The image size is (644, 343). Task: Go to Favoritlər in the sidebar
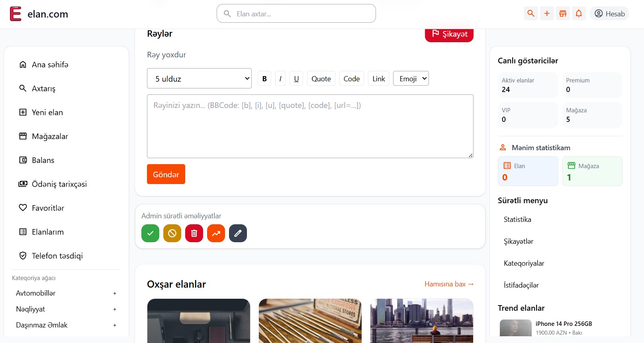pyautogui.click(x=48, y=208)
